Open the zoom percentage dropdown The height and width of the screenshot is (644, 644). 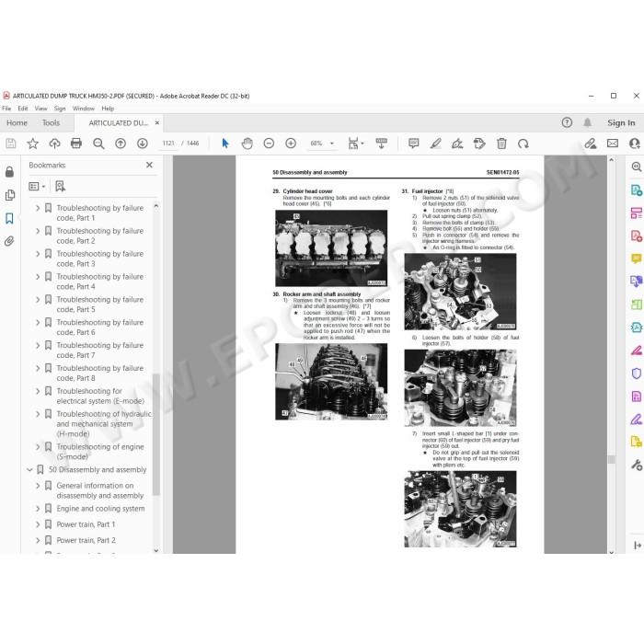332,144
